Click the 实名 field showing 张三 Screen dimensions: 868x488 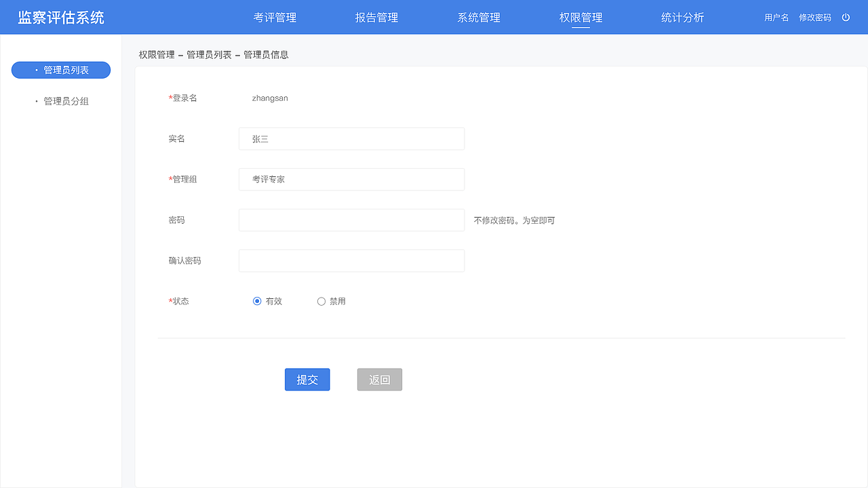pyautogui.click(x=351, y=138)
